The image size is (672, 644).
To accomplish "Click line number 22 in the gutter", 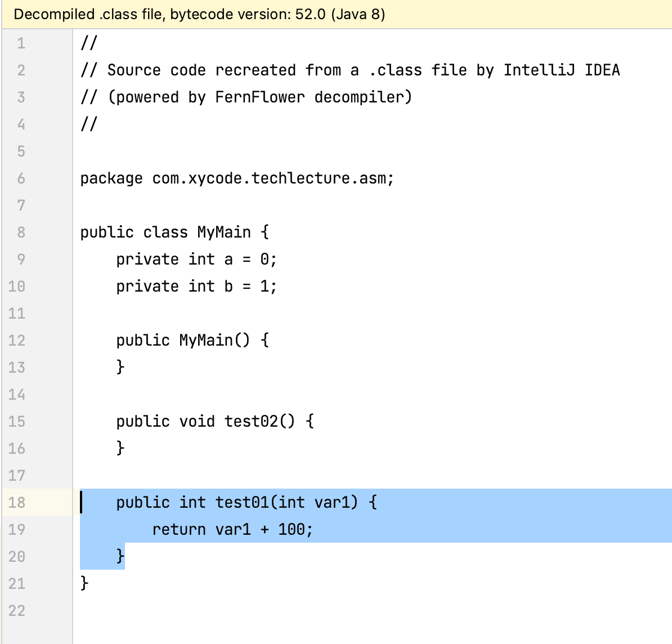I will pos(17,610).
